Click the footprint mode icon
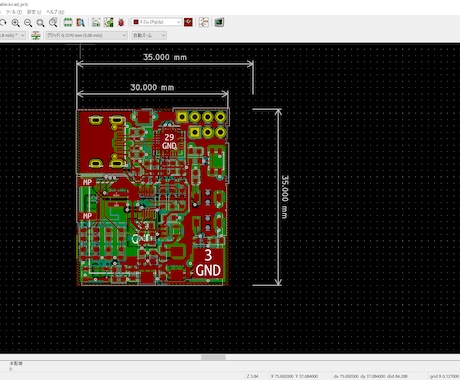 pyautogui.click(x=204, y=22)
